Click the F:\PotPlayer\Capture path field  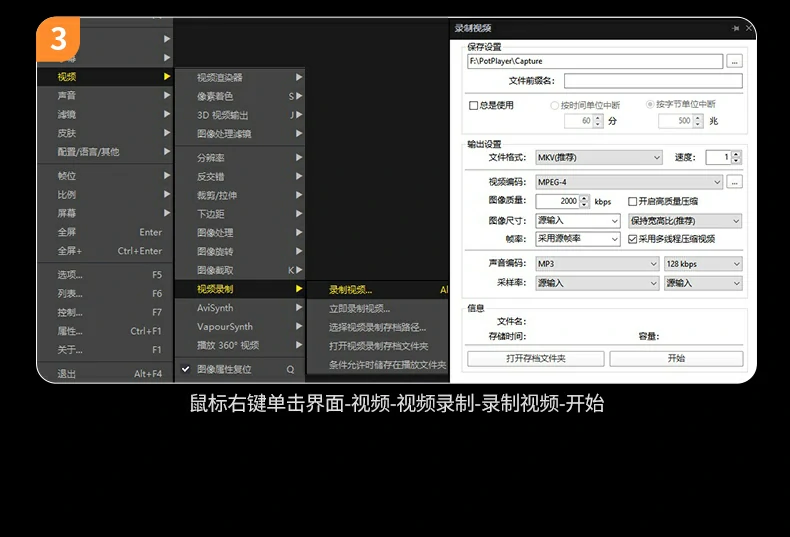tap(595, 61)
